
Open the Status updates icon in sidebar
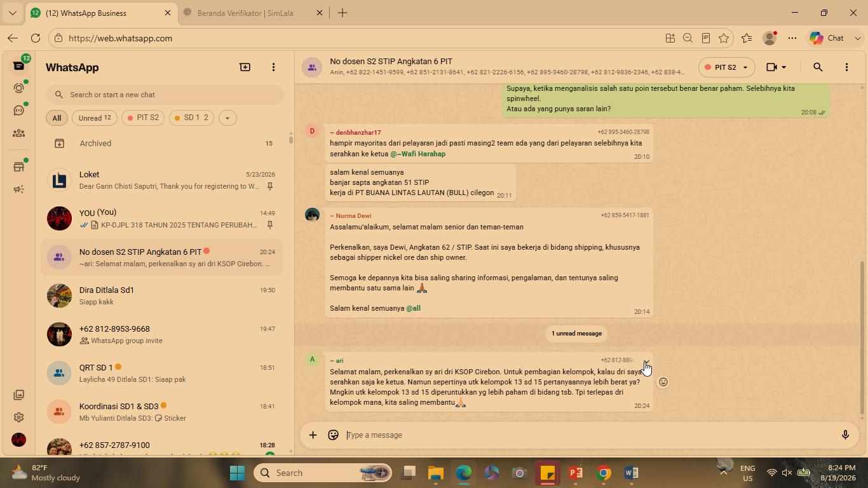click(18, 88)
